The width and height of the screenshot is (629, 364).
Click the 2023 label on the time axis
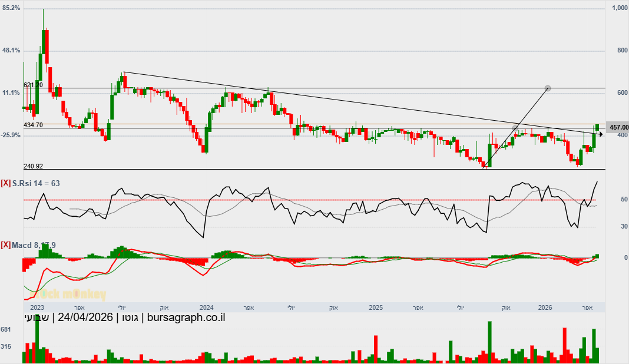[37, 308]
